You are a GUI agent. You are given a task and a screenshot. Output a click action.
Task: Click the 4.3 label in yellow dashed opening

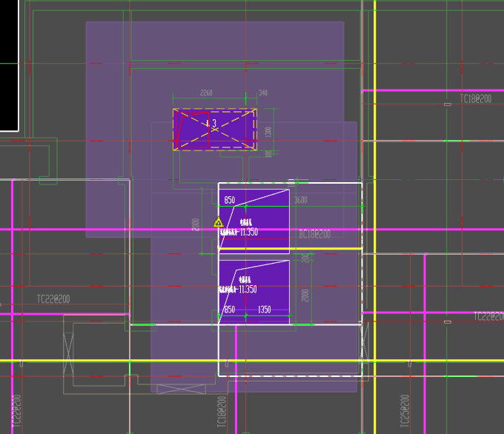[x=211, y=124]
